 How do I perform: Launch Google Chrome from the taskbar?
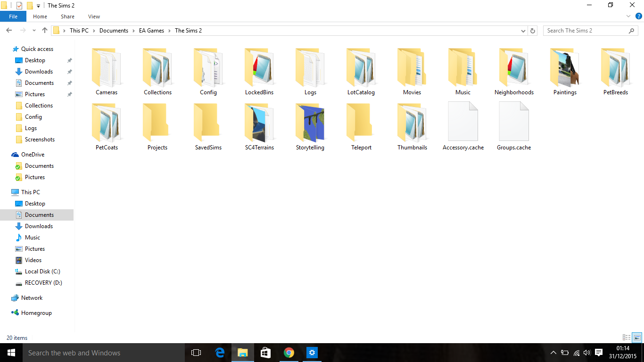click(289, 353)
